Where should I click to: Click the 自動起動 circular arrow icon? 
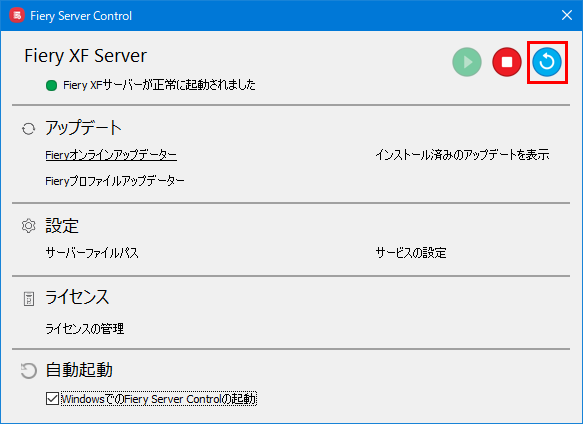click(x=29, y=371)
